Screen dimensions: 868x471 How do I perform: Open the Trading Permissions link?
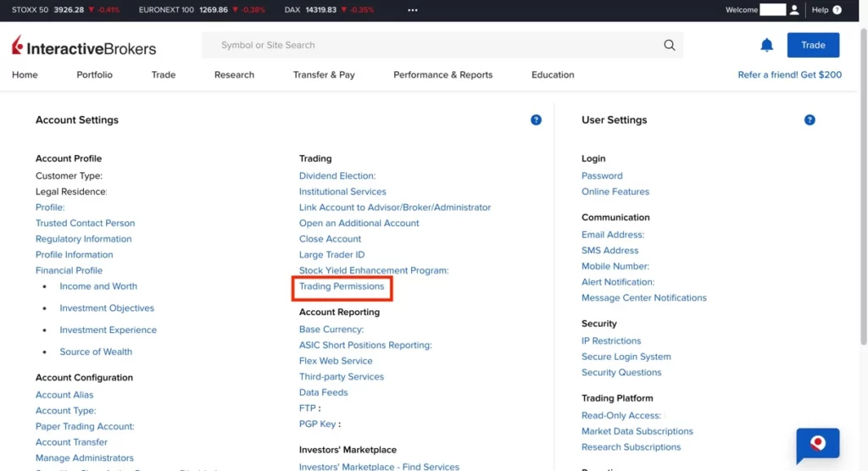coord(342,286)
